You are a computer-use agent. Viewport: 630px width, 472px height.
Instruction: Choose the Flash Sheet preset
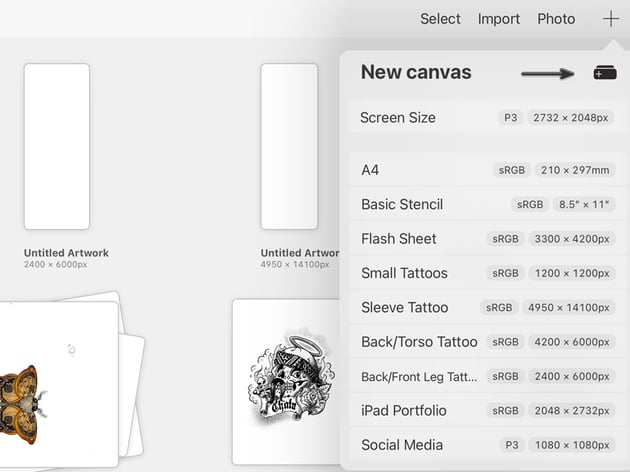coord(487,239)
